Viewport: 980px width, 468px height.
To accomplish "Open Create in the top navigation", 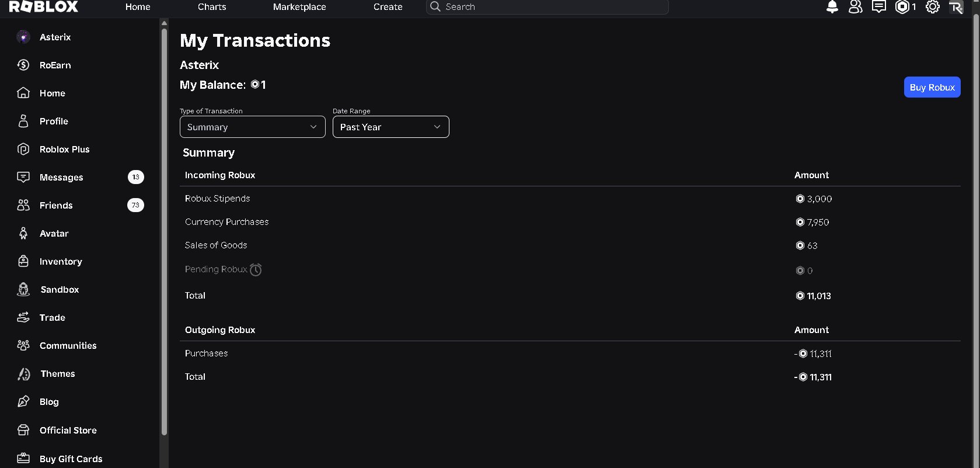I will coord(388,6).
